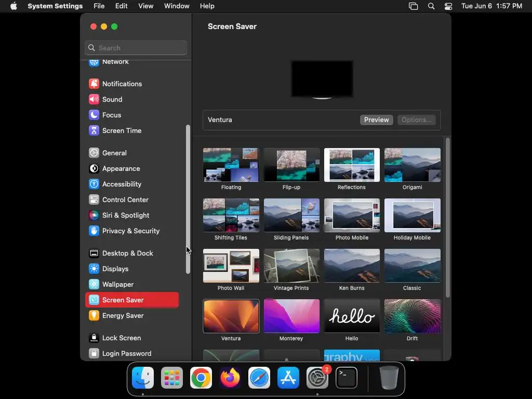Select the Photo Wall screen saver

coord(231,265)
